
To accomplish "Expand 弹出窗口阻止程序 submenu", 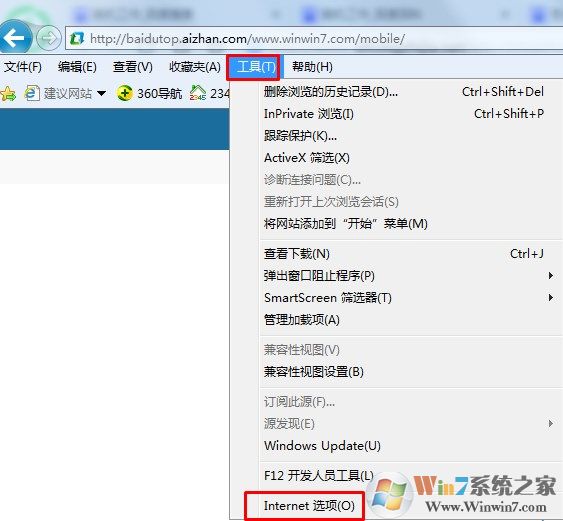I will [x=550, y=275].
